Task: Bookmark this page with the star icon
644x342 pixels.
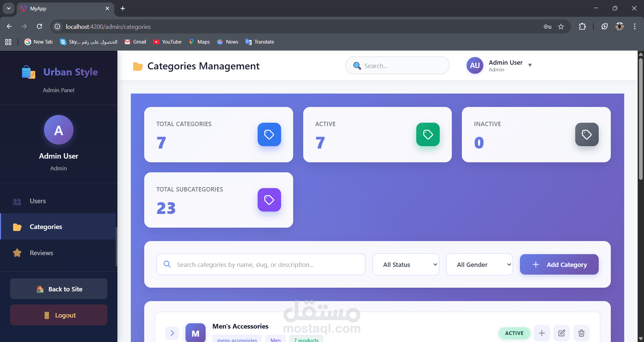Action: tap(561, 26)
